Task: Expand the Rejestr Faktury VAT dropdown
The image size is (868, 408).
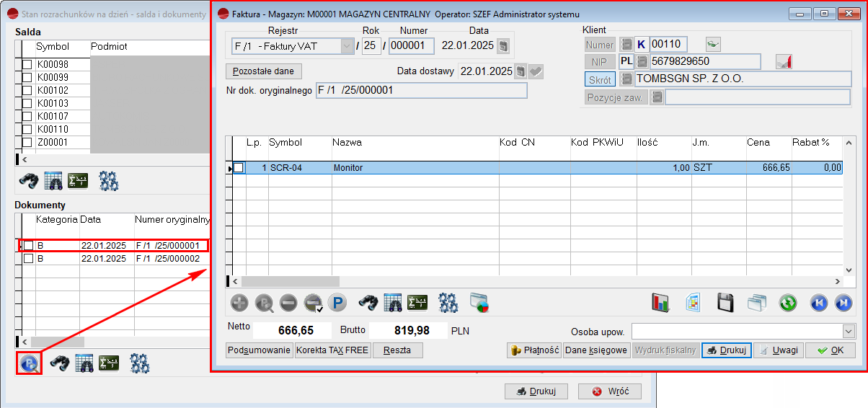Action: click(345, 46)
